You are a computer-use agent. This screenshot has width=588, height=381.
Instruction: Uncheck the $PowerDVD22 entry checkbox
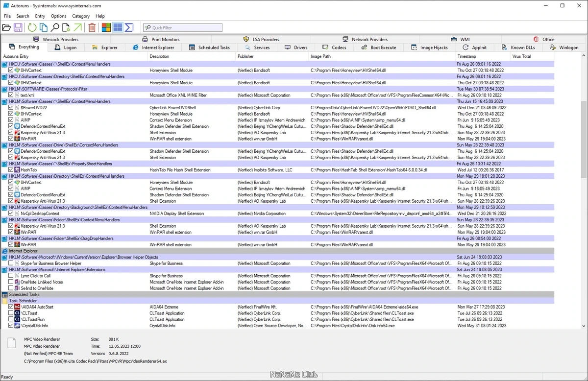tap(11, 107)
